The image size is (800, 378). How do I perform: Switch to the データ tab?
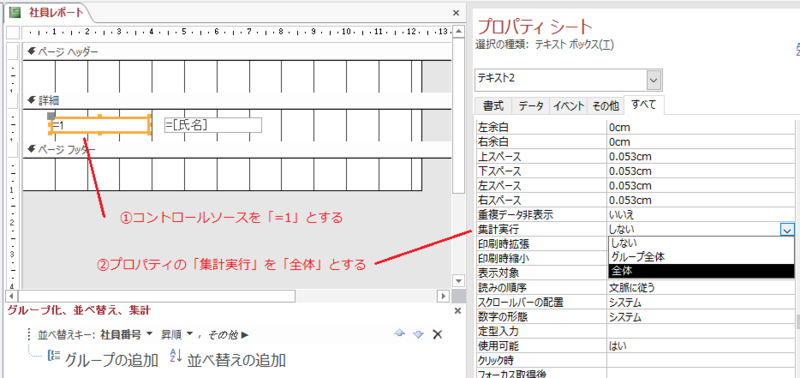click(531, 106)
